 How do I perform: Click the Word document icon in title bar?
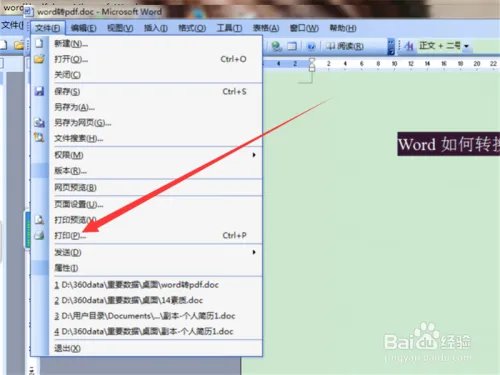pyautogui.click(x=29, y=12)
